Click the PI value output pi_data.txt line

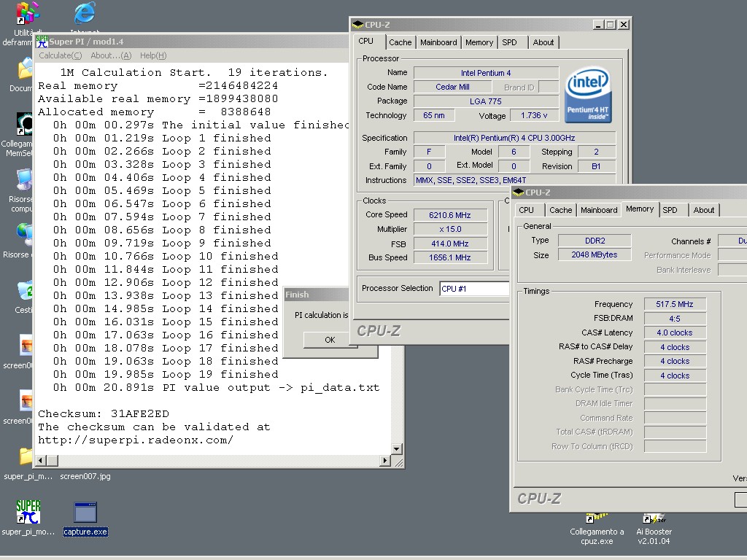point(216,388)
